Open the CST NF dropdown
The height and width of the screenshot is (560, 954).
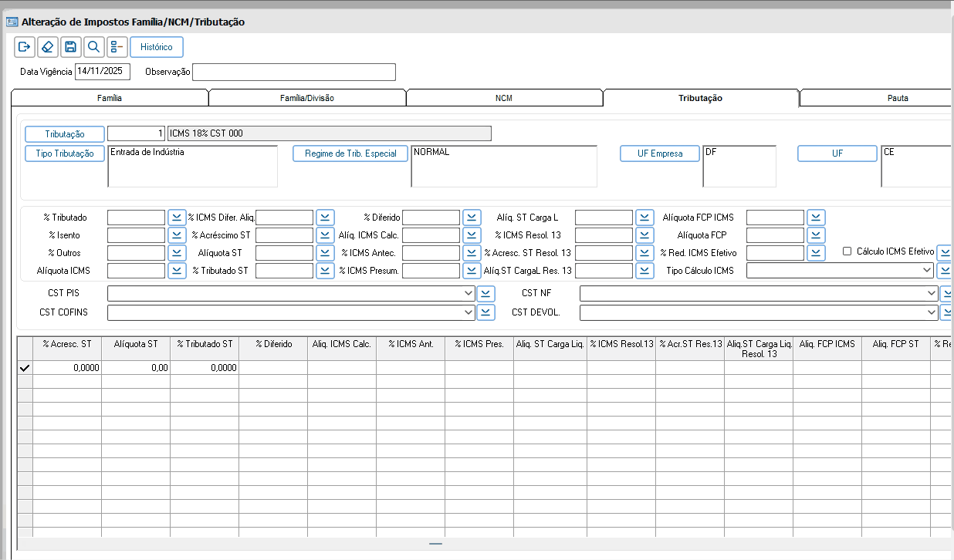click(932, 294)
